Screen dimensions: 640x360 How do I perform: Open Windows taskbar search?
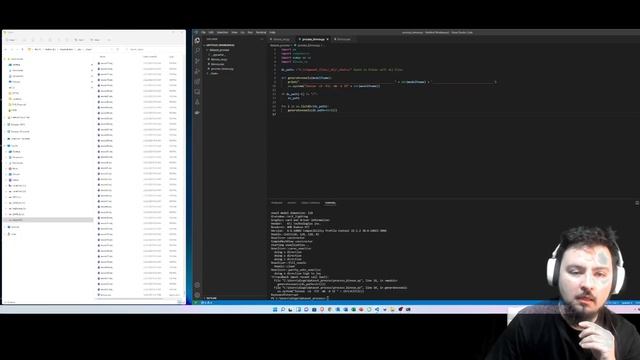click(x=283, y=309)
